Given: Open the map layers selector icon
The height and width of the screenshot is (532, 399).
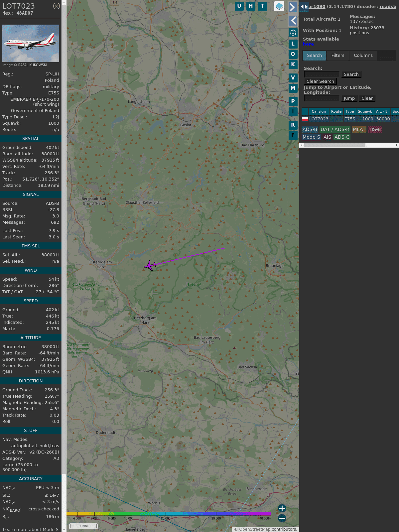Looking at the screenshot, I should click(279, 6).
